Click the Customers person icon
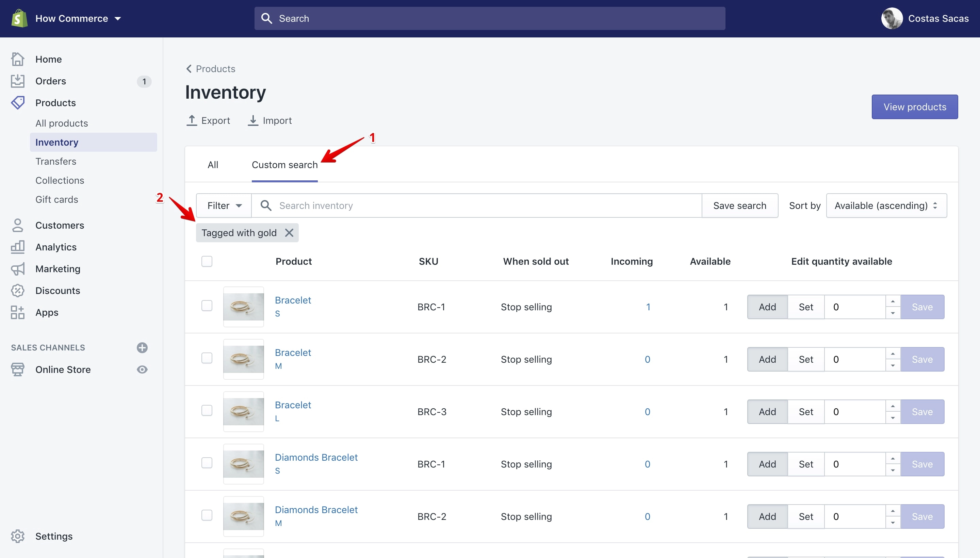This screenshot has height=558, width=980. tap(18, 225)
